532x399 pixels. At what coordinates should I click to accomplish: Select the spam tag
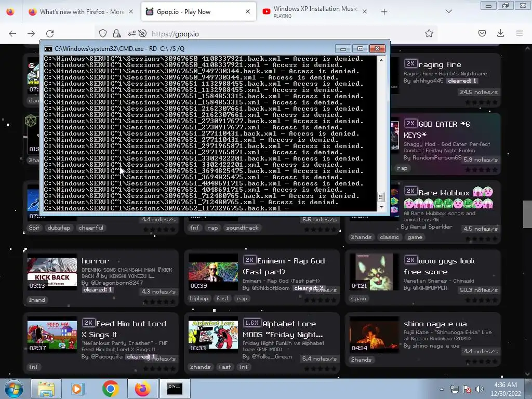pos(358,298)
